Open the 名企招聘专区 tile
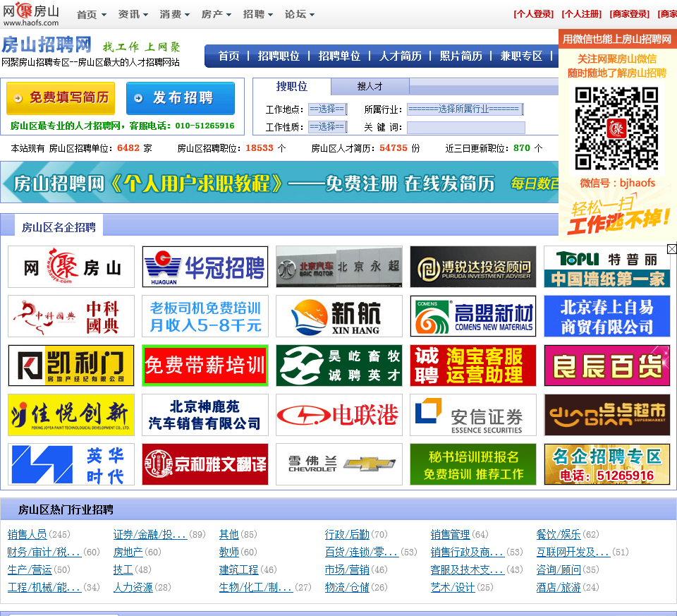677x616 pixels. click(x=607, y=464)
